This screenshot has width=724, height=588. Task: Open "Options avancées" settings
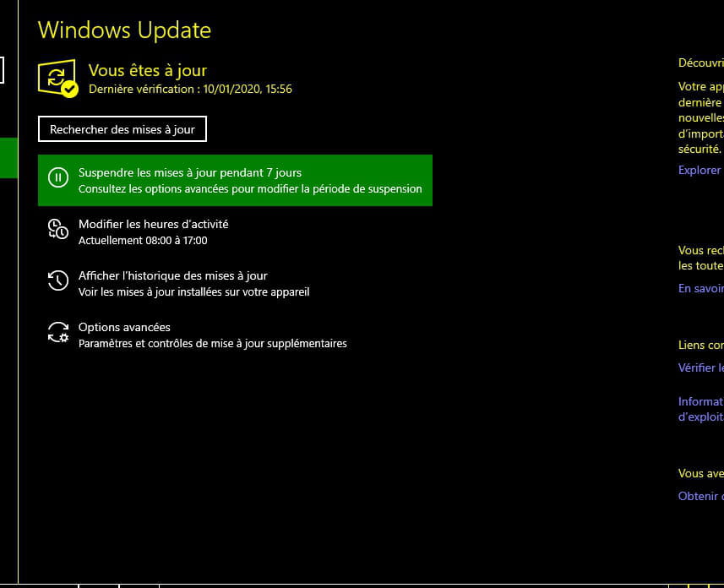[x=235, y=335]
